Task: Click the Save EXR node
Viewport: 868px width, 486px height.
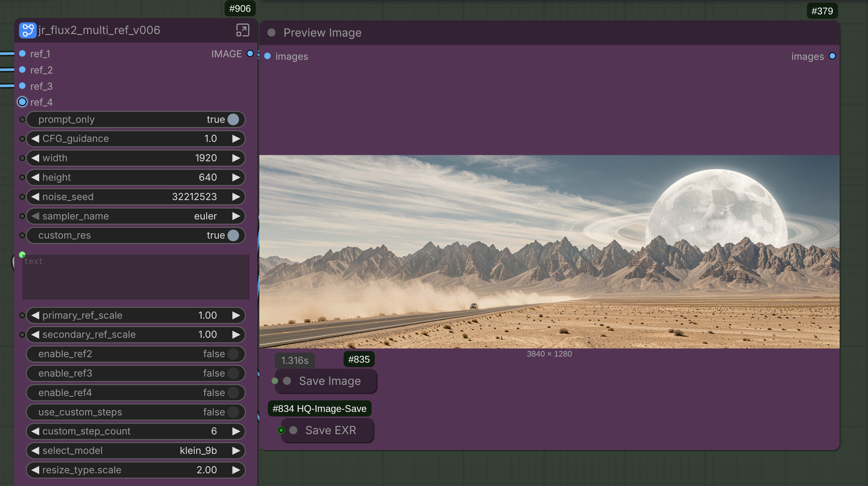Action: click(327, 430)
